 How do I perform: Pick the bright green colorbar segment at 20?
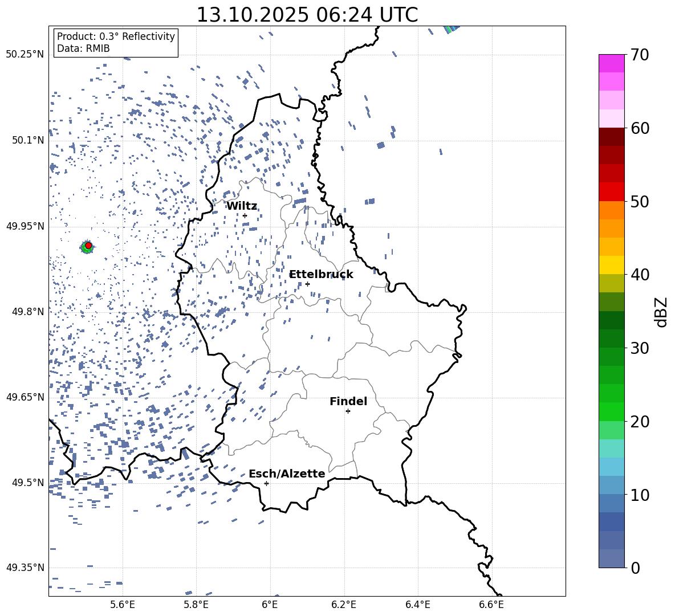(611, 411)
